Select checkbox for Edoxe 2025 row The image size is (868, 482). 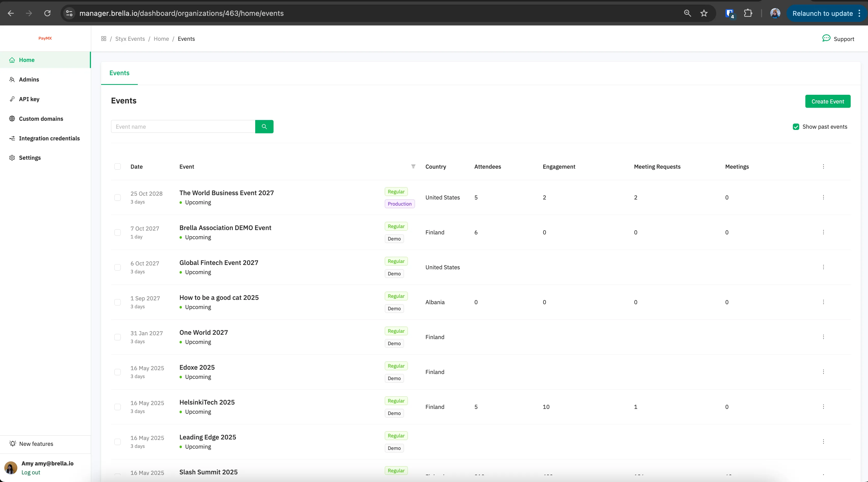coord(118,372)
